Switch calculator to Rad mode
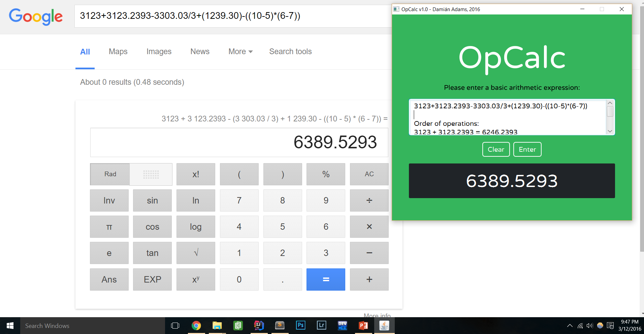The width and height of the screenshot is (644, 334). coord(110,174)
